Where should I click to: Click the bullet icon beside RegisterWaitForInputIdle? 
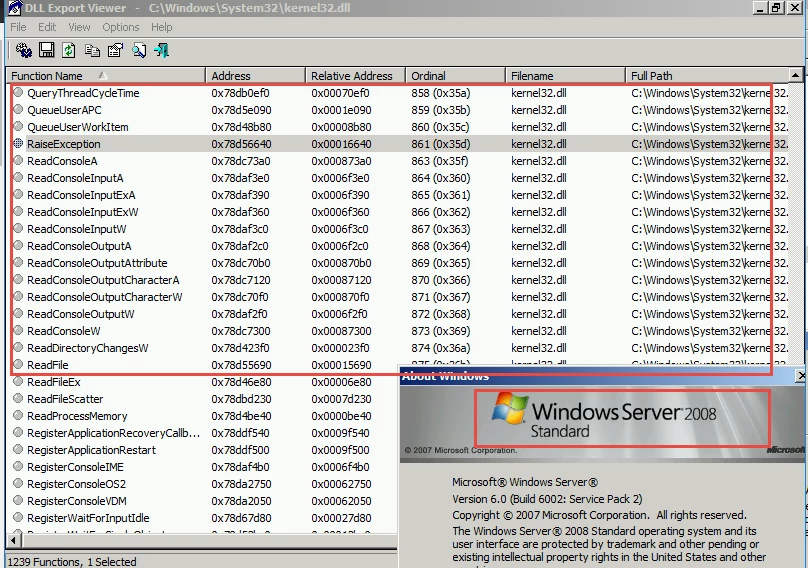(19, 517)
